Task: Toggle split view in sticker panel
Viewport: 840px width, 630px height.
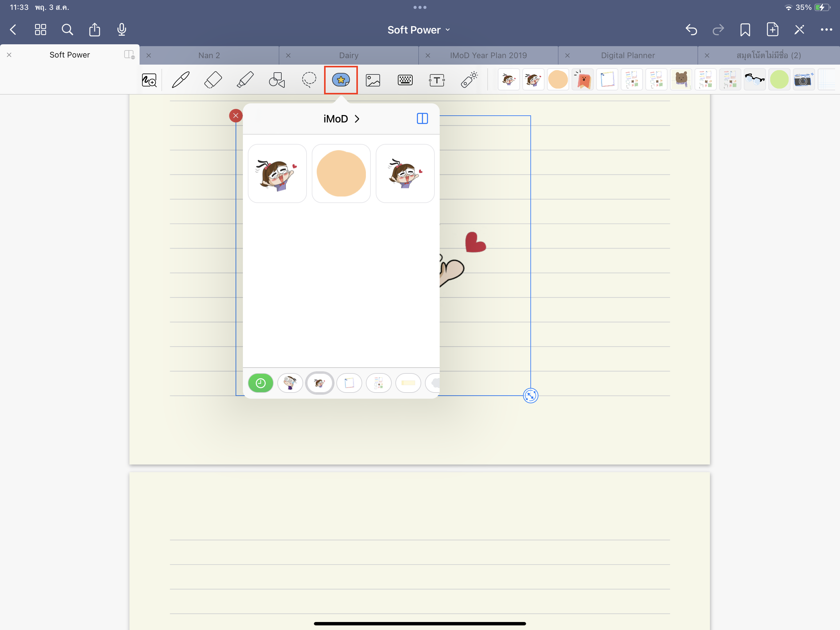Action: click(x=422, y=118)
